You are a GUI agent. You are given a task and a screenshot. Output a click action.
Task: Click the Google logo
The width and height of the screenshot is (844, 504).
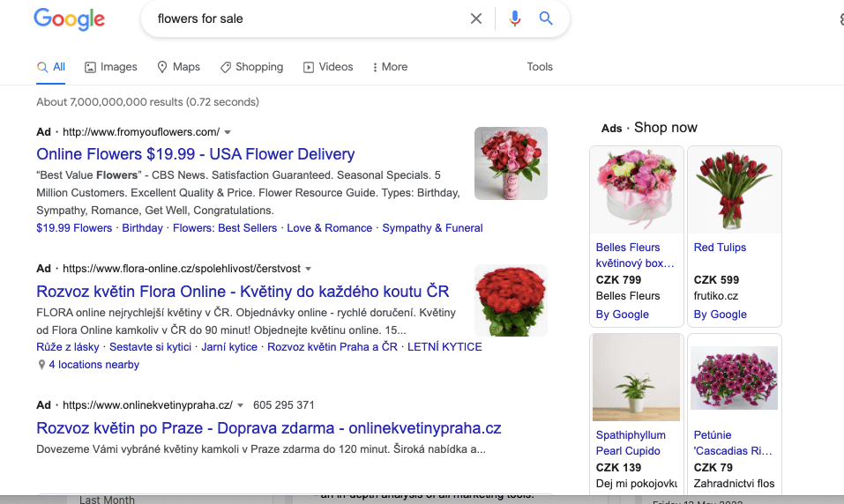[x=69, y=19]
